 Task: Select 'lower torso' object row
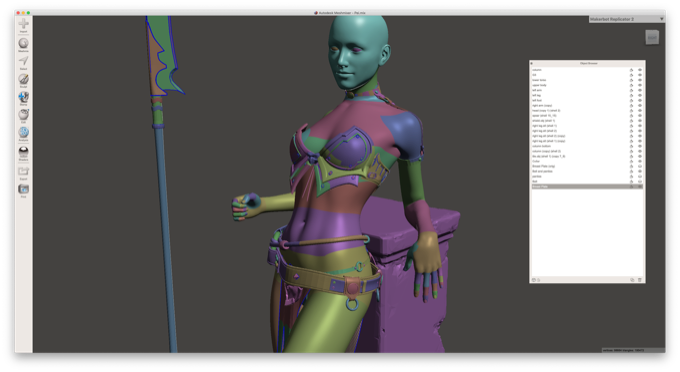tap(587, 80)
